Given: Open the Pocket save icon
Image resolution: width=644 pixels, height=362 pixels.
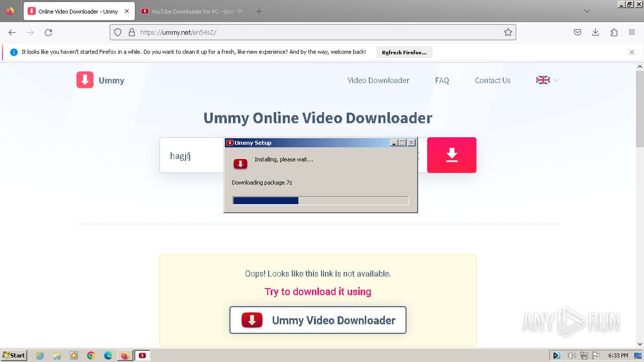Looking at the screenshot, I should (578, 32).
